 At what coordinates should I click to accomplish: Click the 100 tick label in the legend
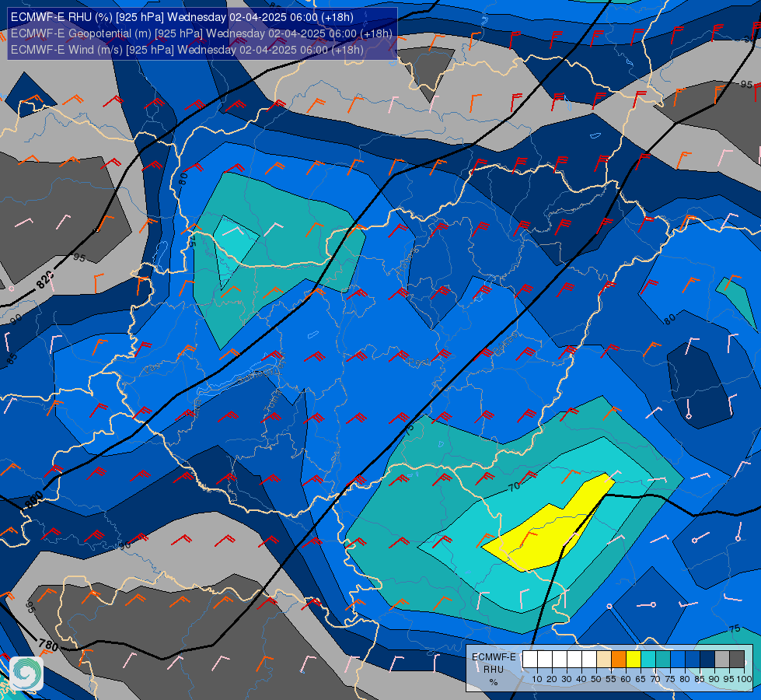744,679
